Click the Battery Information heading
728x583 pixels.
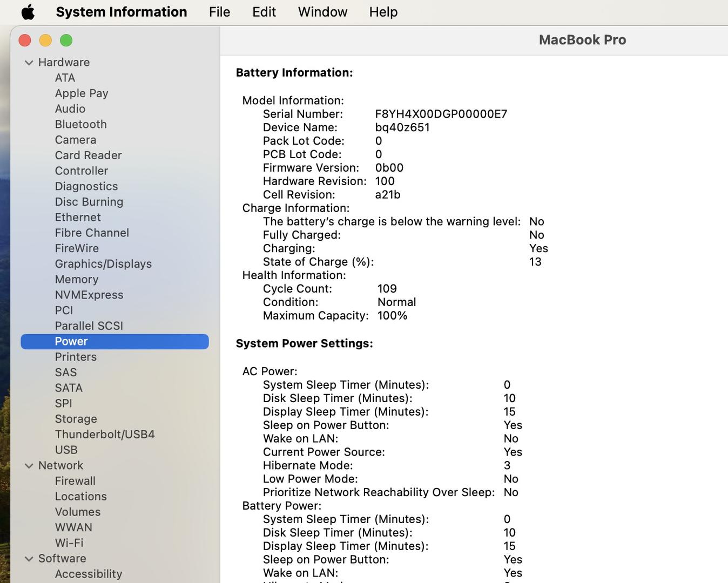[x=294, y=73]
